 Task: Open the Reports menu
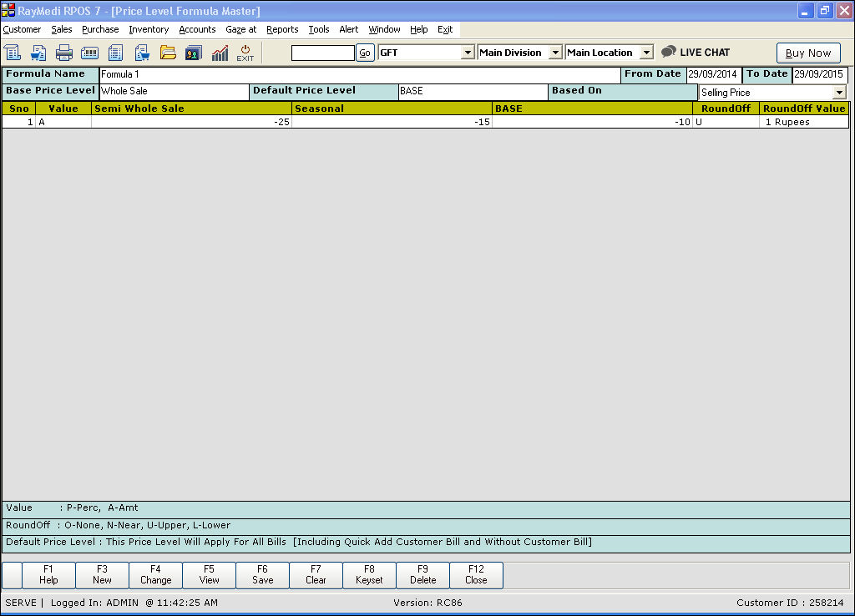(x=282, y=29)
